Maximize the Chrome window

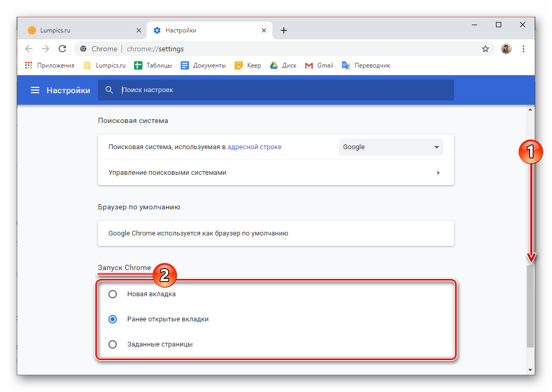coord(499,25)
